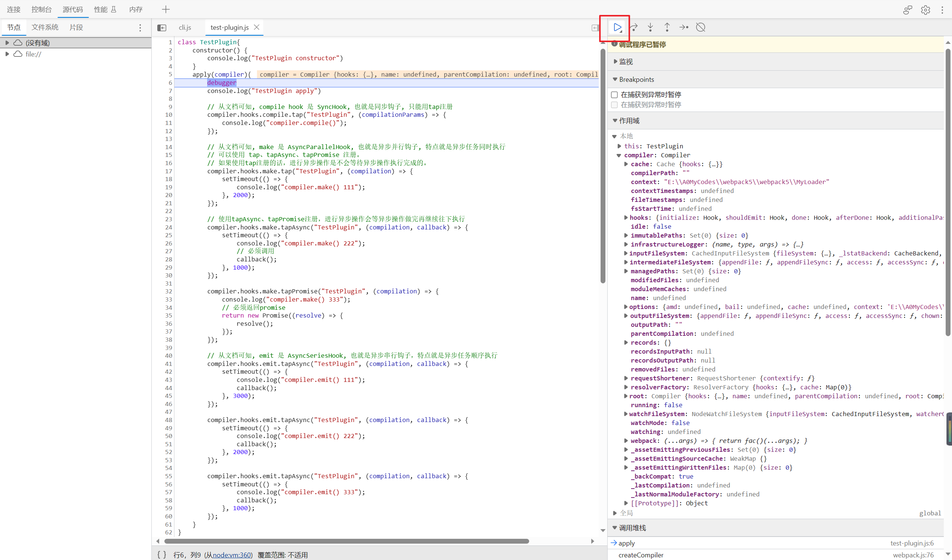Step out of the current function
This screenshot has height=560, width=952.
pos(667,27)
